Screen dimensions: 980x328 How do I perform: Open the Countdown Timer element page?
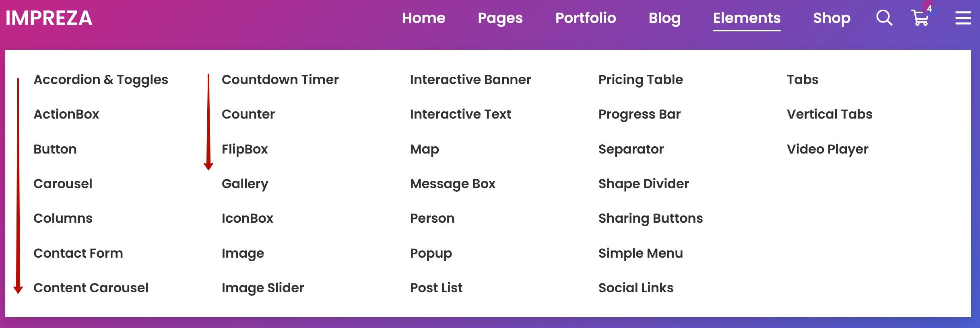click(x=280, y=80)
